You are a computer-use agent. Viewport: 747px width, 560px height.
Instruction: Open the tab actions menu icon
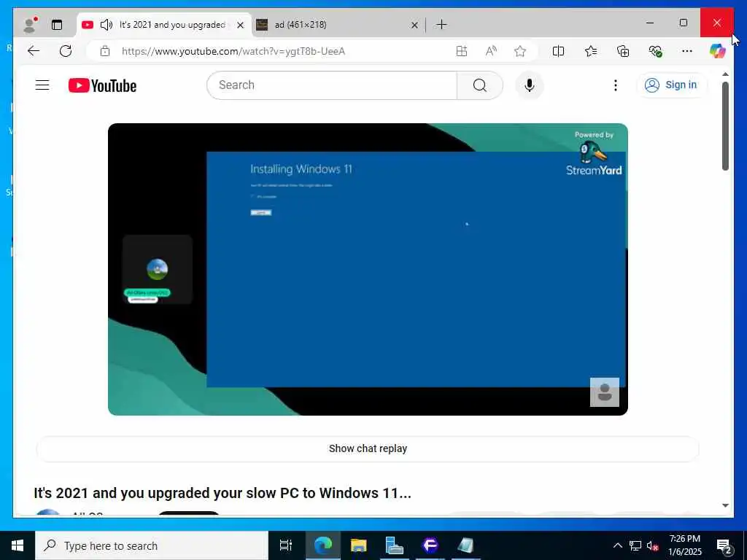[57, 25]
